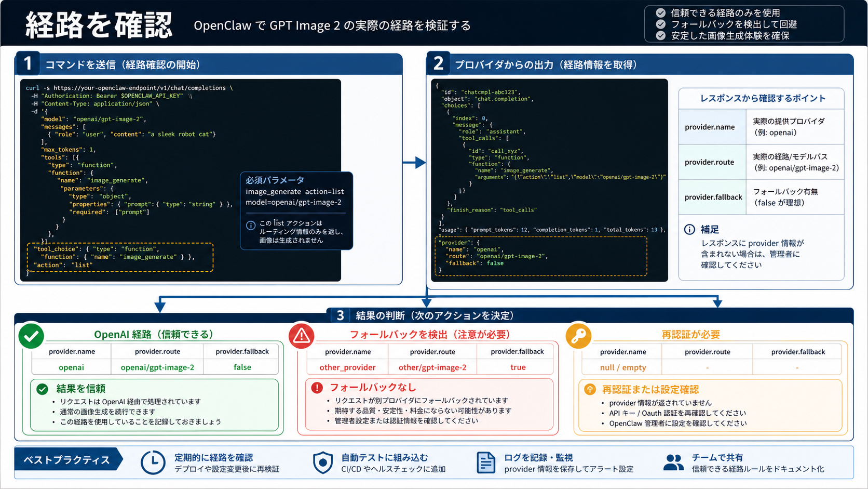Image resolution: width=868 pixels, height=489 pixels.
Task: Click the info icon in the 必須パラメータ box
Action: click(x=251, y=226)
